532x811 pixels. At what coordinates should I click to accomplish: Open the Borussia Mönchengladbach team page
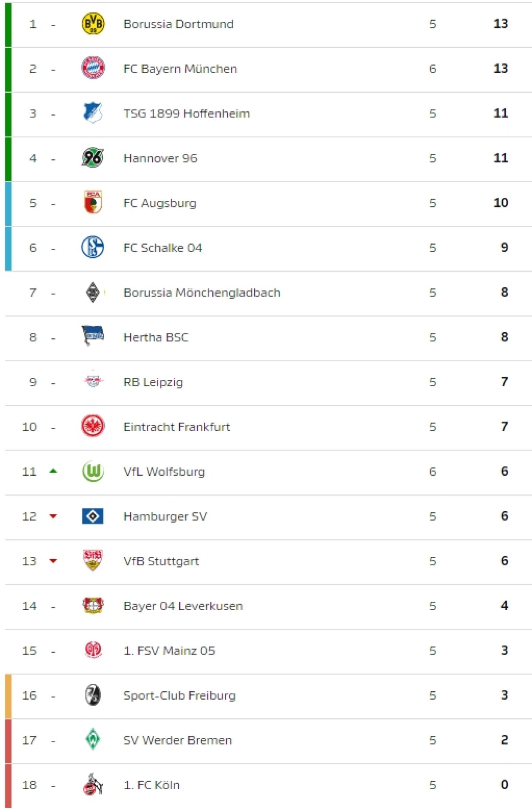(202, 293)
